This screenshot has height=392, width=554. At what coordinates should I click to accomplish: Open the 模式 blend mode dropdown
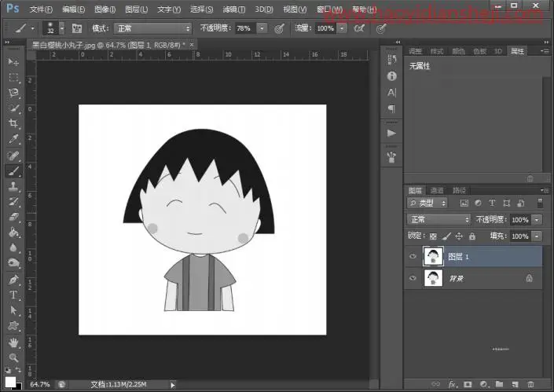[152, 28]
